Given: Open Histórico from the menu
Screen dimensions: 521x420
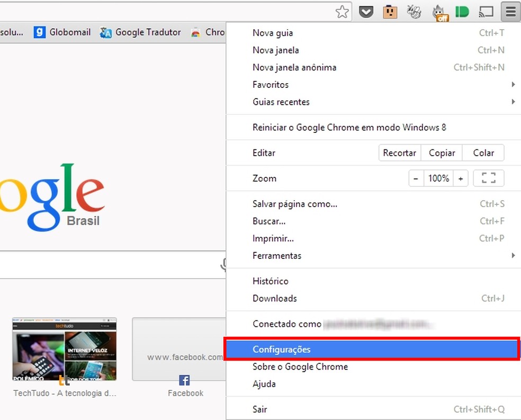Looking at the screenshot, I should click(x=271, y=281).
